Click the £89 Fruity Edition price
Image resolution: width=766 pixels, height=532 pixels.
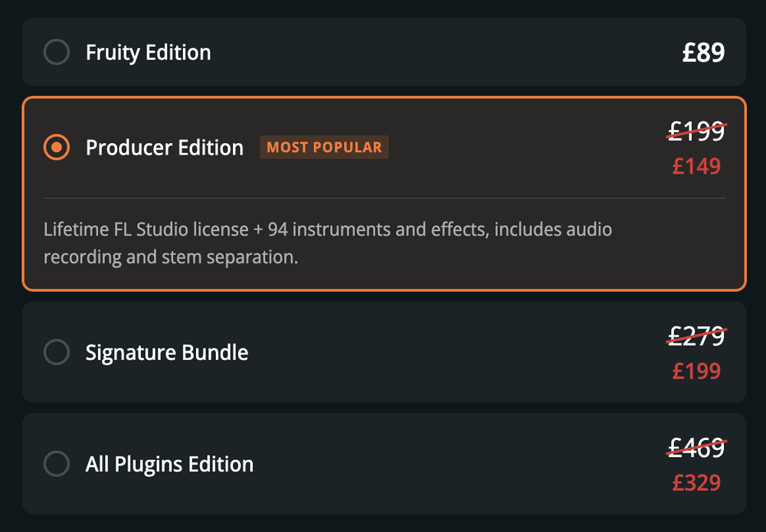point(703,52)
